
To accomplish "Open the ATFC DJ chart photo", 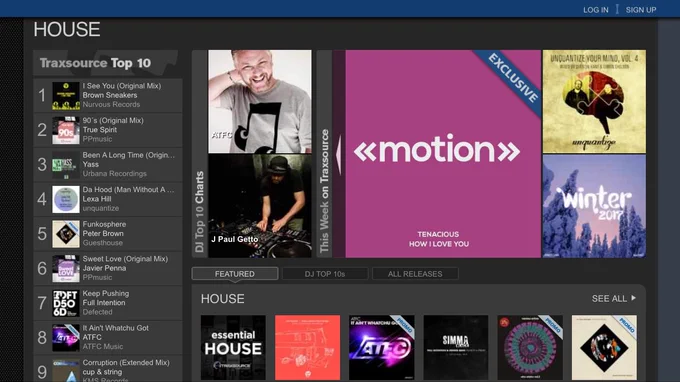I will pyautogui.click(x=260, y=101).
